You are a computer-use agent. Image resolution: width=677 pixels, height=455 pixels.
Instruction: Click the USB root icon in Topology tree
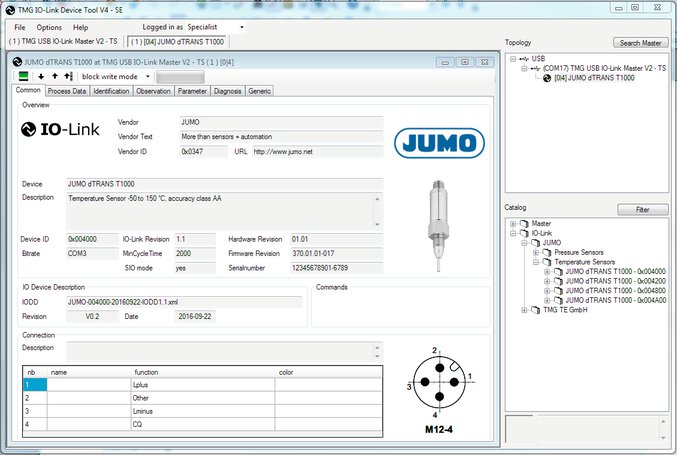coord(524,59)
